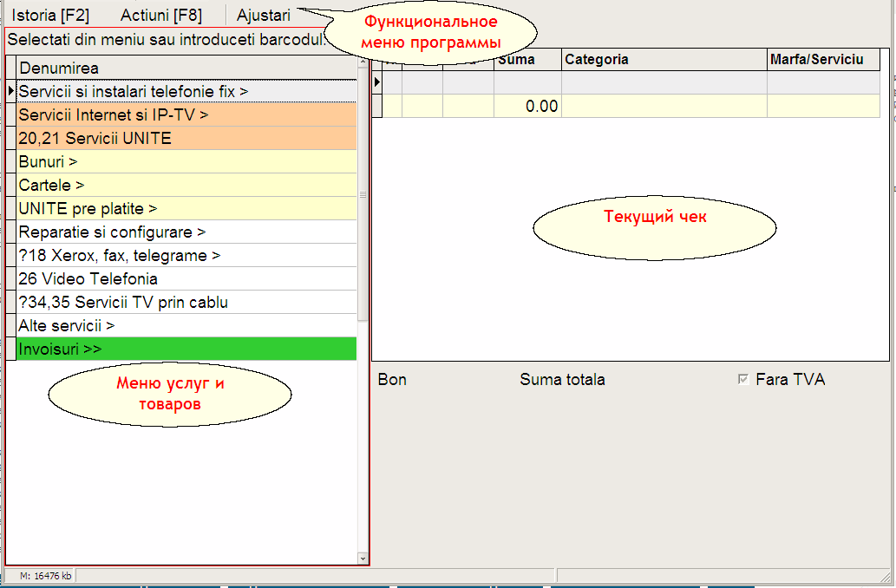Expand Servicii Internet si IP-TV submenu
The height and width of the screenshot is (588, 896).
pyautogui.click(x=186, y=114)
